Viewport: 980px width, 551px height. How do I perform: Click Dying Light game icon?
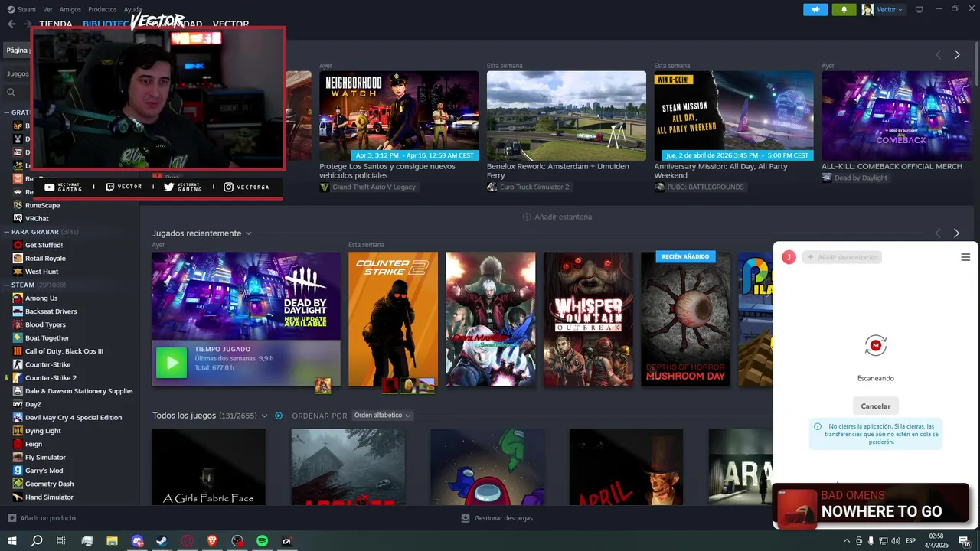[x=18, y=431]
